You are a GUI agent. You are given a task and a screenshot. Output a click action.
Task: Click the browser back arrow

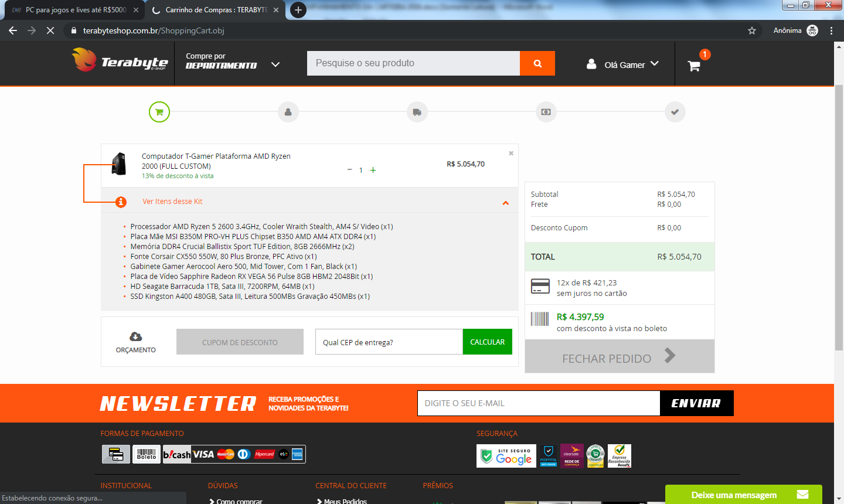click(x=13, y=30)
